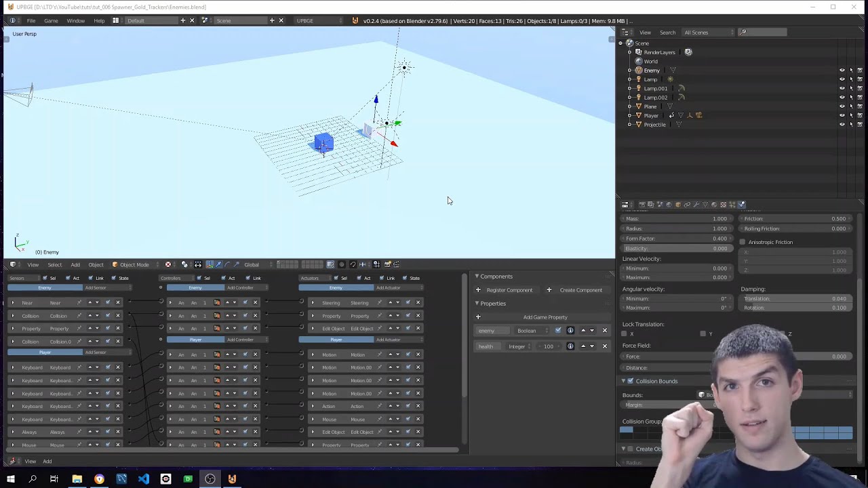Screen dimensions: 868x488
Task: Click Player's armature modifier icon in the outliner
Action: (x=690, y=115)
